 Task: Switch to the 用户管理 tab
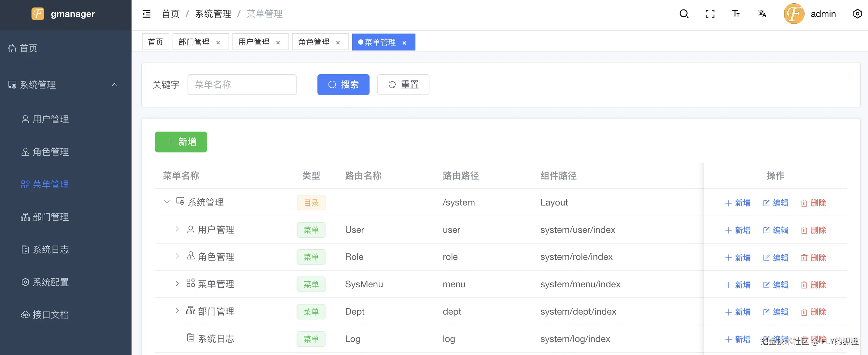click(x=254, y=42)
